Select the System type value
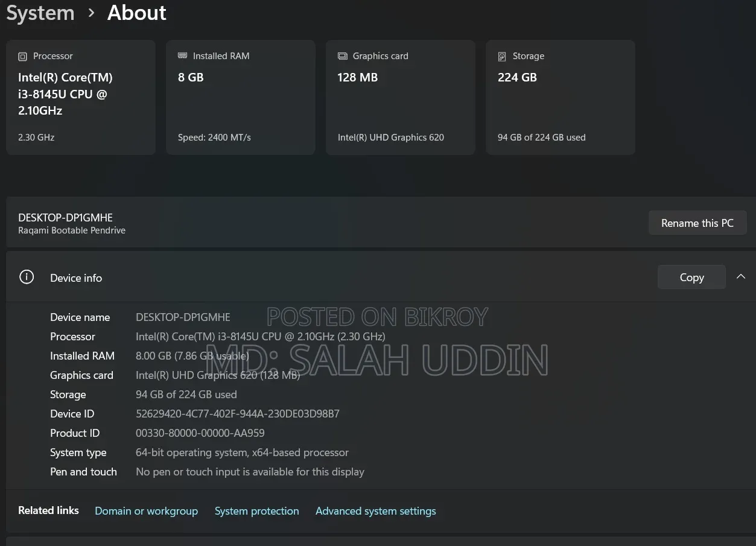The image size is (756, 546). 243,452
